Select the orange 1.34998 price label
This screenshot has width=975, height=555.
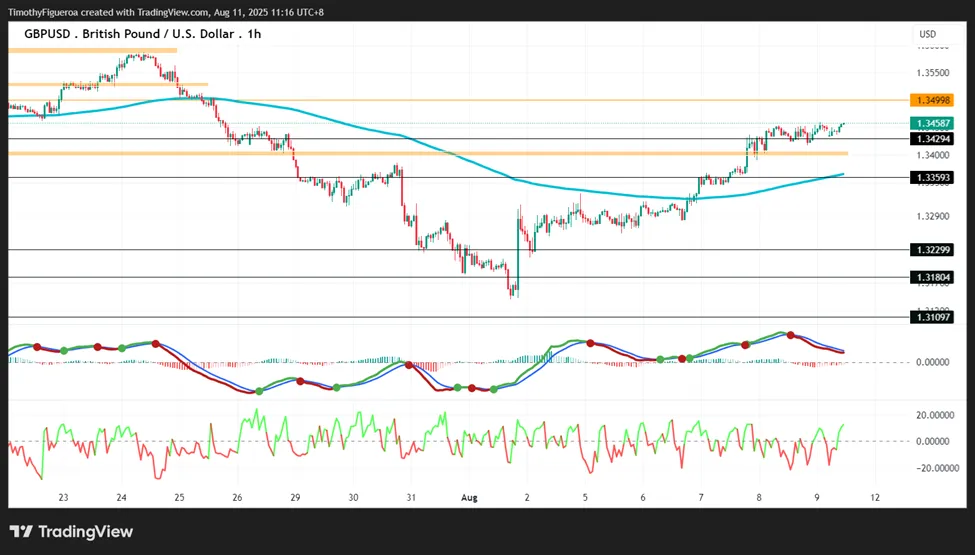[931, 100]
